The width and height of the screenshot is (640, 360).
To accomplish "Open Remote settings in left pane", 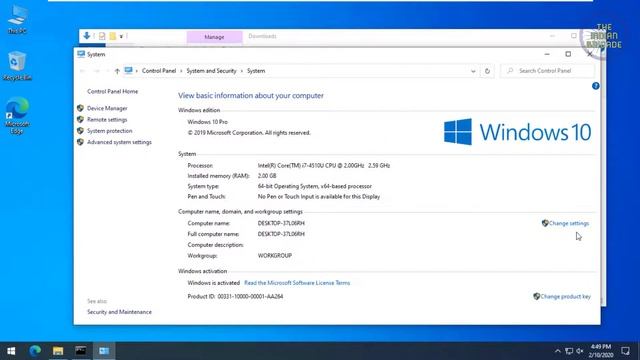I will click(107, 120).
